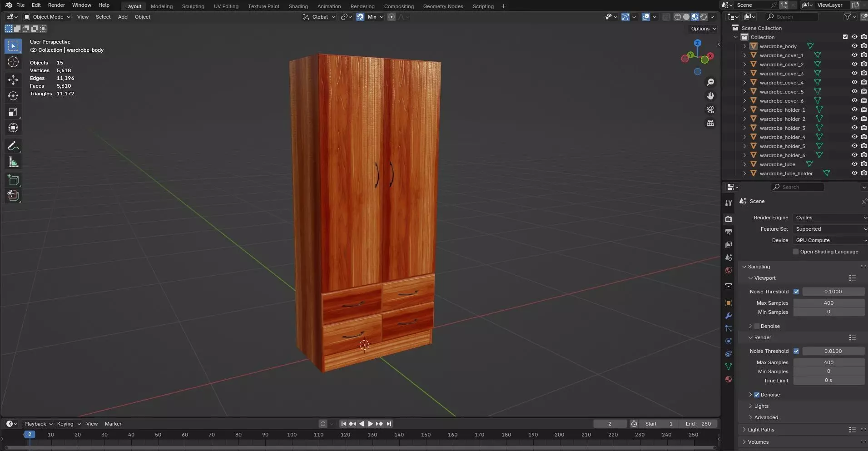Expand the Lights sampling section
The image size is (868, 451).
click(x=761, y=406)
